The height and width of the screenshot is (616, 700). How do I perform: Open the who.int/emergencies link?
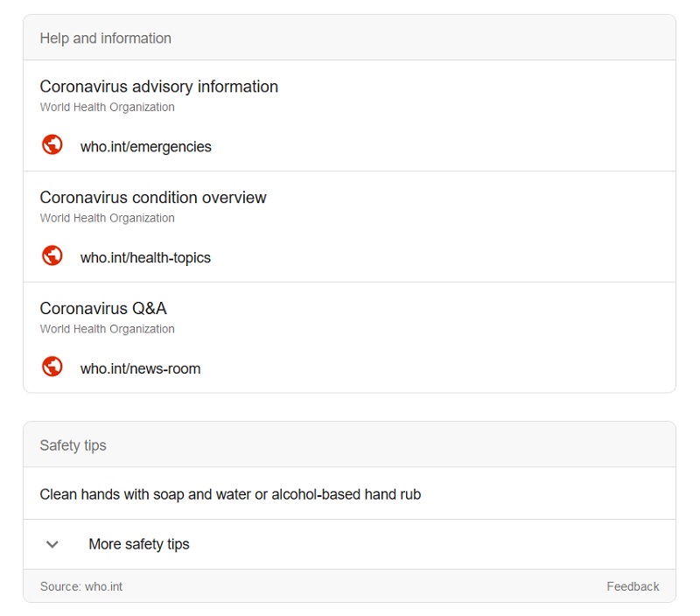pos(145,147)
